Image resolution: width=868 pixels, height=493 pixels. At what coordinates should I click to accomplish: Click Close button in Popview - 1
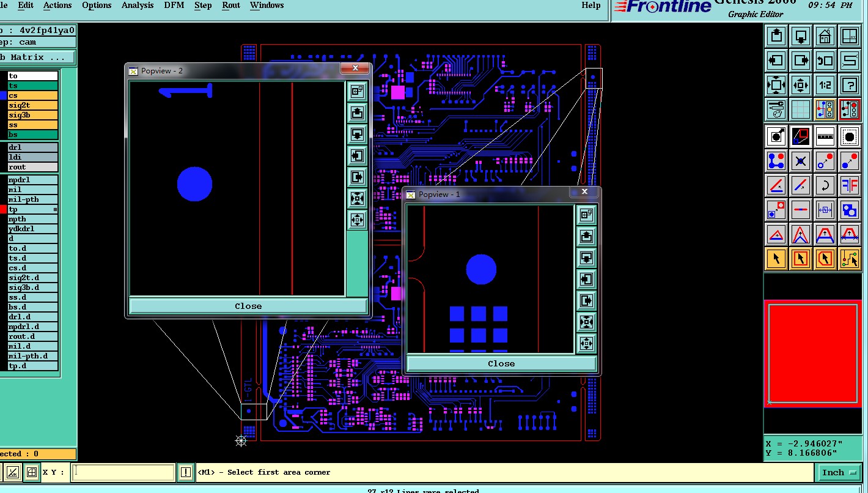[501, 363]
